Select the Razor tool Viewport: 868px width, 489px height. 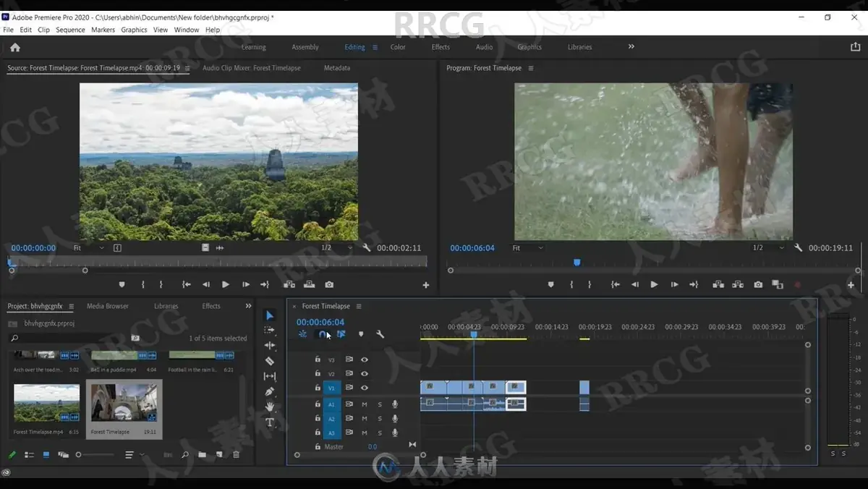(x=270, y=361)
